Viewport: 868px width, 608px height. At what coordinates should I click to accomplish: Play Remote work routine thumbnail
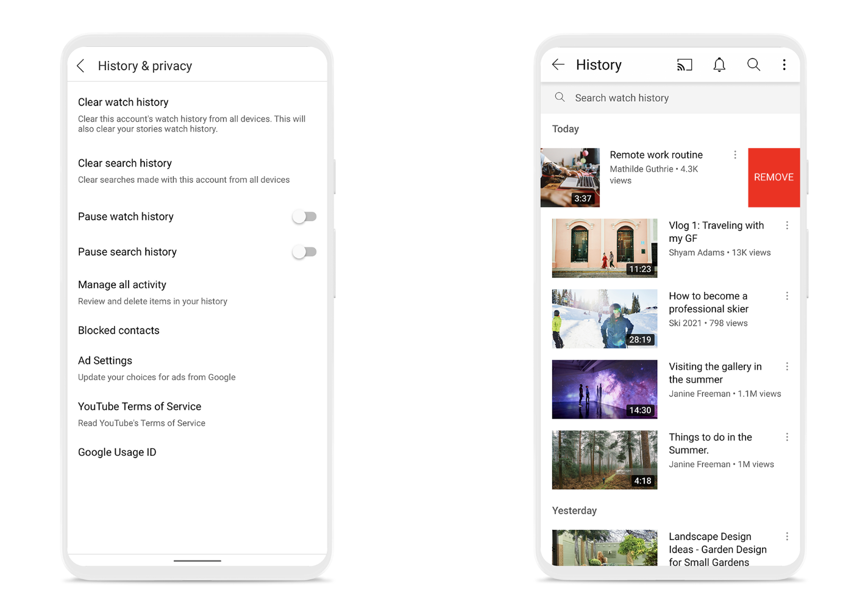pyautogui.click(x=570, y=177)
